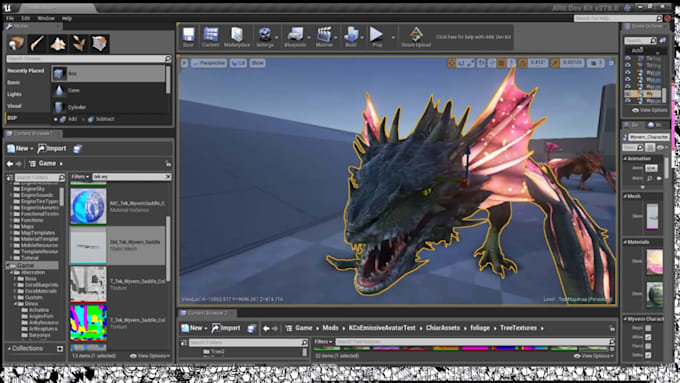Open the Settings toolbar icon
Image resolution: width=680 pixels, height=383 pixels.
click(265, 36)
